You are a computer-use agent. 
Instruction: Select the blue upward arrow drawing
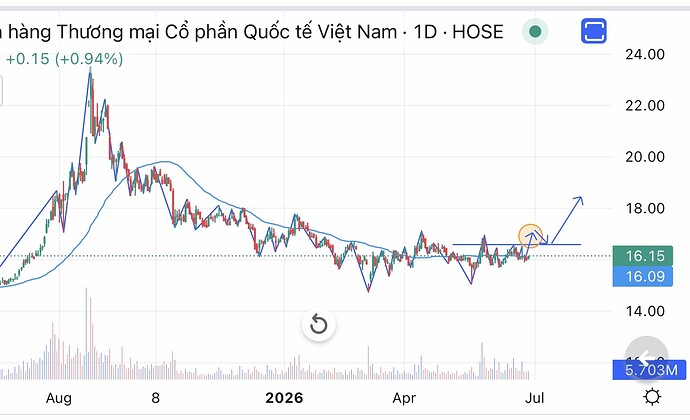(568, 219)
